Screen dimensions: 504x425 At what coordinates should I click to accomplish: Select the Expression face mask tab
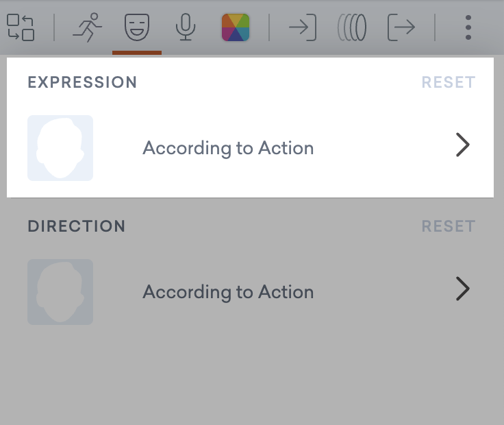pyautogui.click(x=137, y=27)
